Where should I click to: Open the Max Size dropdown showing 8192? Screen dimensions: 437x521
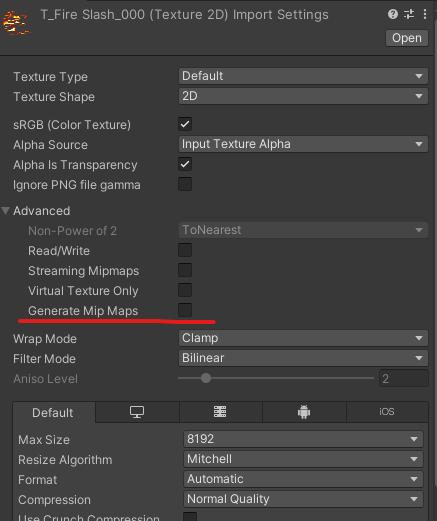[303, 439]
